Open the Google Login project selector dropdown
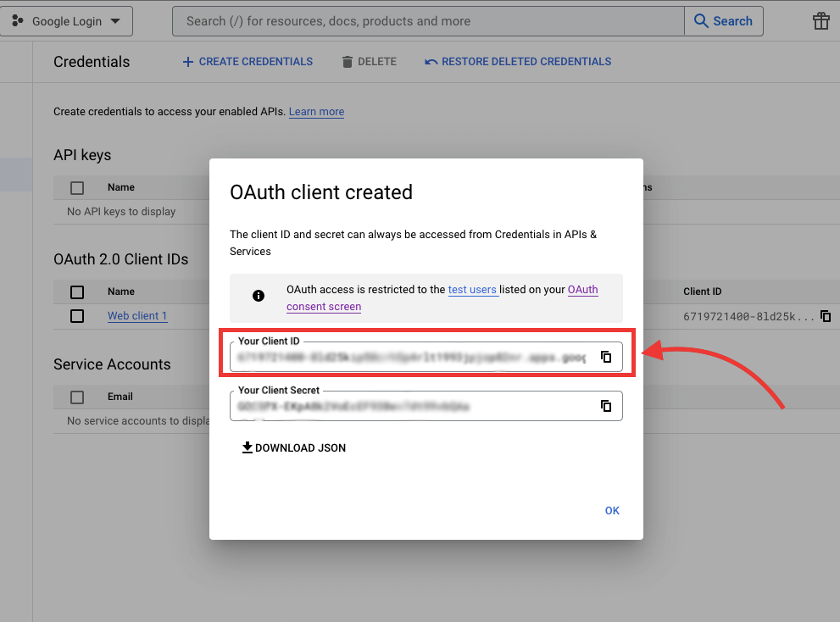The height and width of the screenshot is (622, 840). [x=66, y=21]
